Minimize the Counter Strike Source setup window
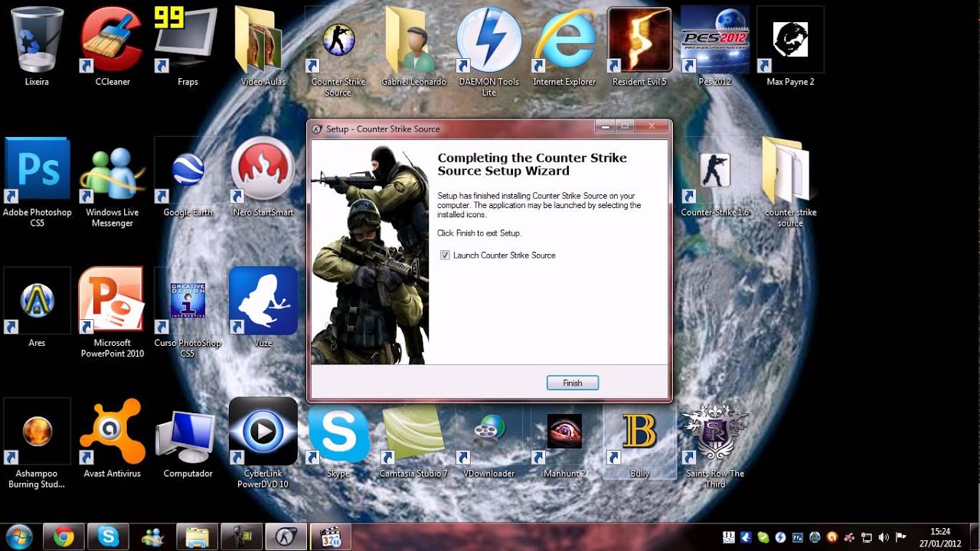Viewport: 980px width, 551px height. click(x=606, y=126)
